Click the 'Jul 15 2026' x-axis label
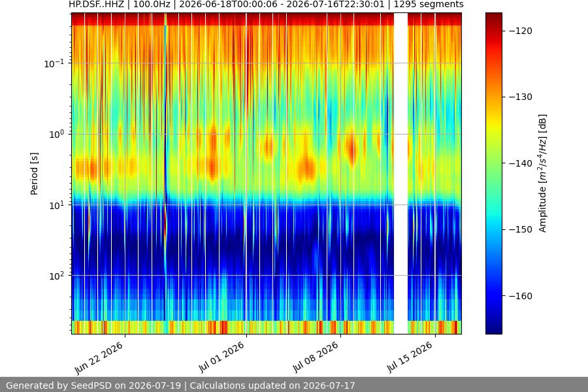 (410, 357)
